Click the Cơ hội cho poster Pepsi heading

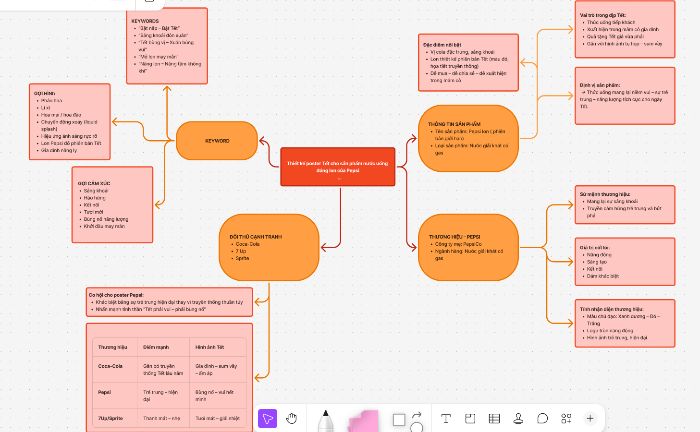click(116, 295)
